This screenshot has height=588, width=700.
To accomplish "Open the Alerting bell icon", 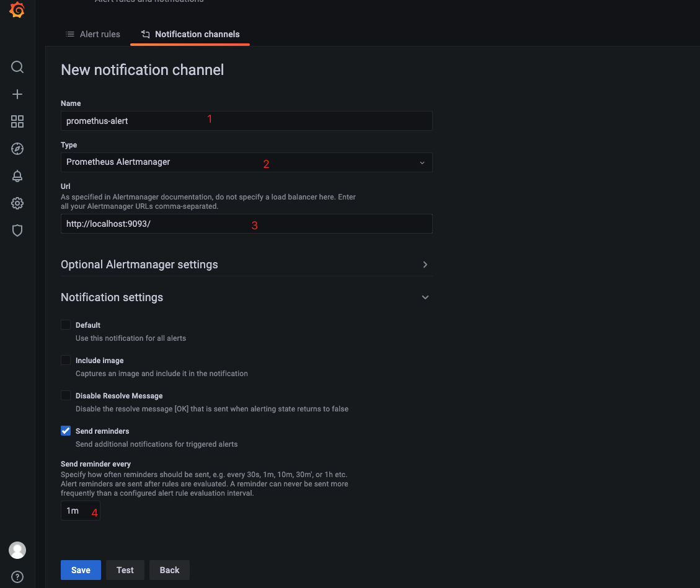I will coord(17,176).
